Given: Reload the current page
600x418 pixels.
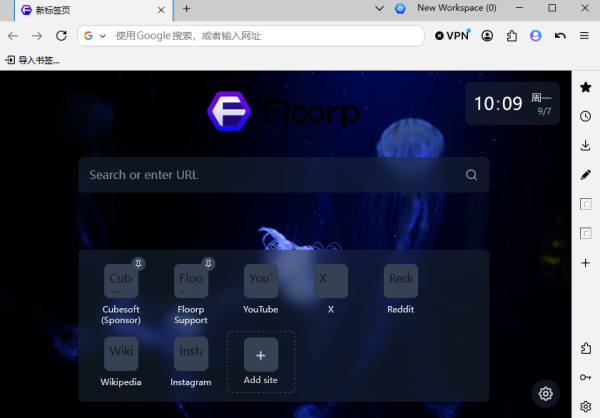Looking at the screenshot, I should (61, 36).
